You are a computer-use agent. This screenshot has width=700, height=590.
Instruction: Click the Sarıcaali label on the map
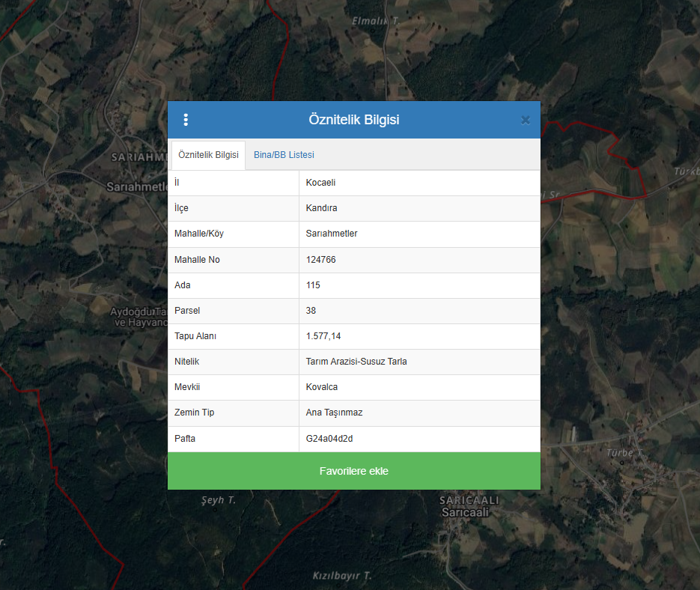point(464,512)
